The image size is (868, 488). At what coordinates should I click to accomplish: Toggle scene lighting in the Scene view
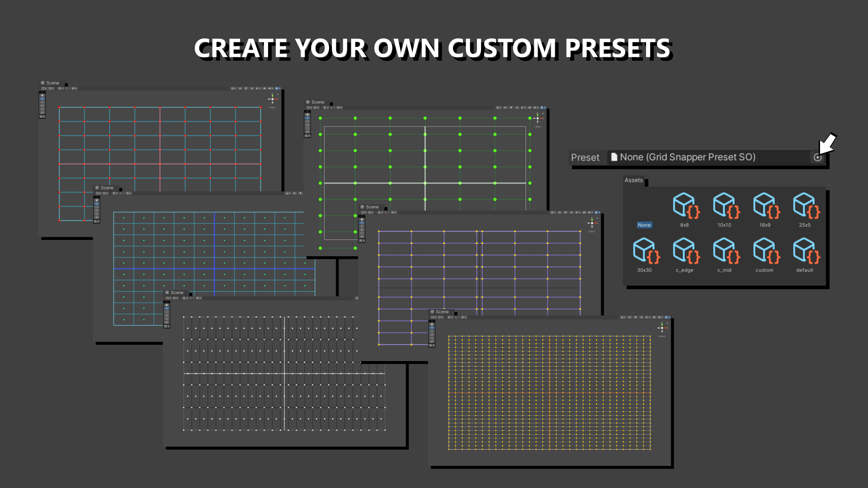point(246,88)
